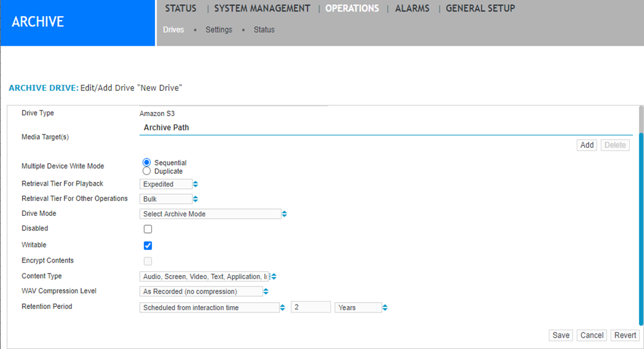Viewport: 644px width, 349px height.
Task: Click the WAV Compression Level spinner arrows
Action: [x=266, y=291]
